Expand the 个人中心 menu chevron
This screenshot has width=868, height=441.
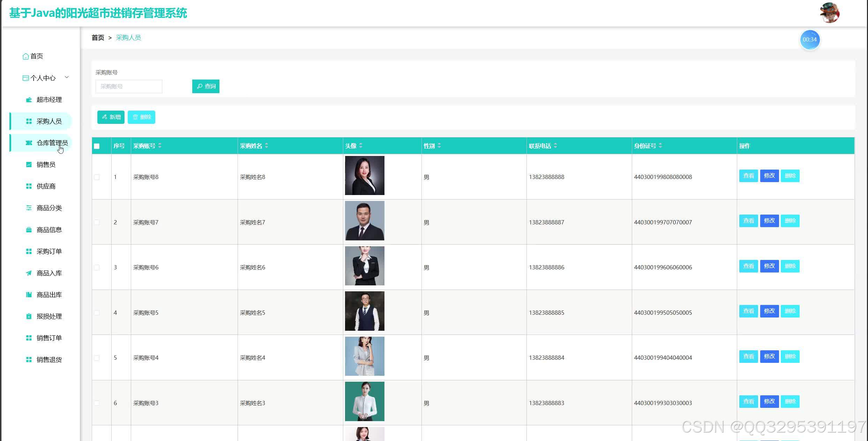[67, 77]
